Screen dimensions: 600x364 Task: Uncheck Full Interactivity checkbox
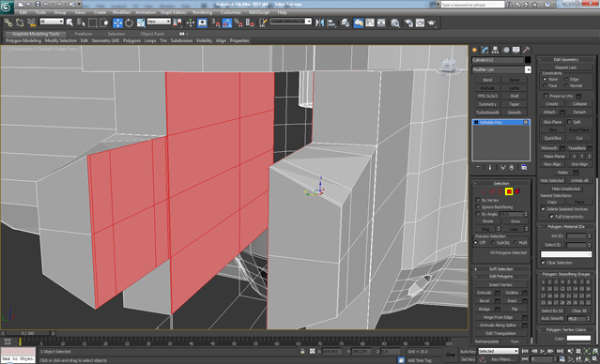[x=551, y=217]
